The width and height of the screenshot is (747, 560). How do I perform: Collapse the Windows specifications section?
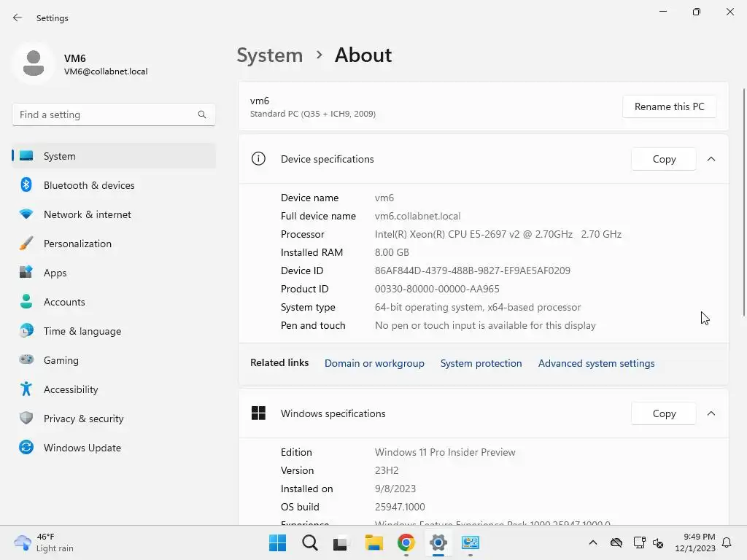point(711,413)
